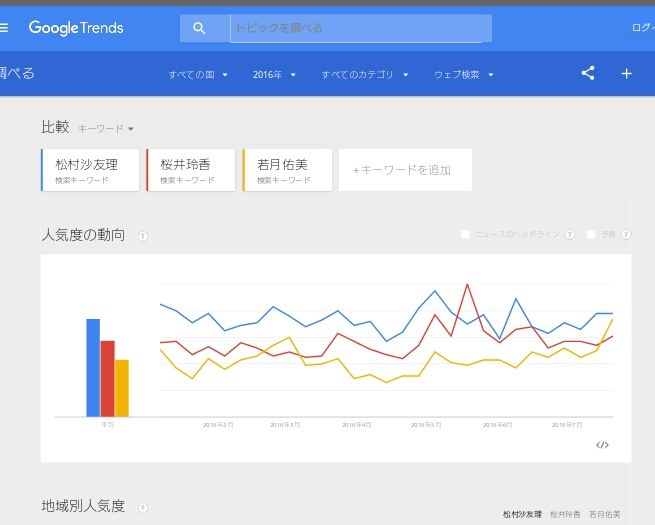
Task: Select the 松村沙友理 keyword card
Action: (x=90, y=170)
